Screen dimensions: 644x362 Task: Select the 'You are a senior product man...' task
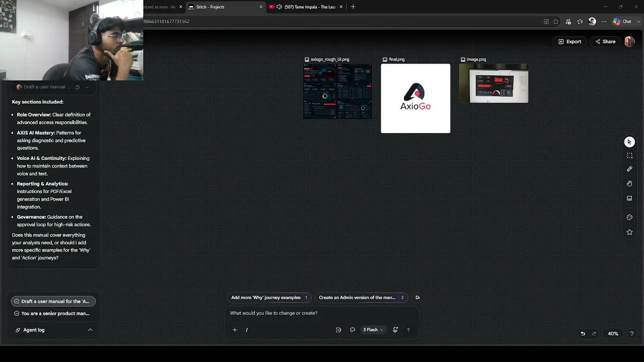[53, 313]
